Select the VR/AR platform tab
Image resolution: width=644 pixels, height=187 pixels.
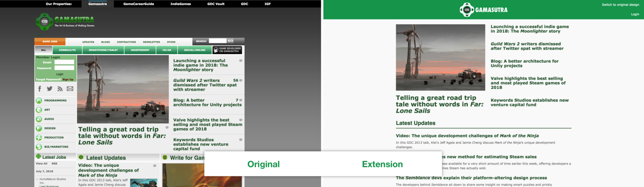[x=167, y=50]
